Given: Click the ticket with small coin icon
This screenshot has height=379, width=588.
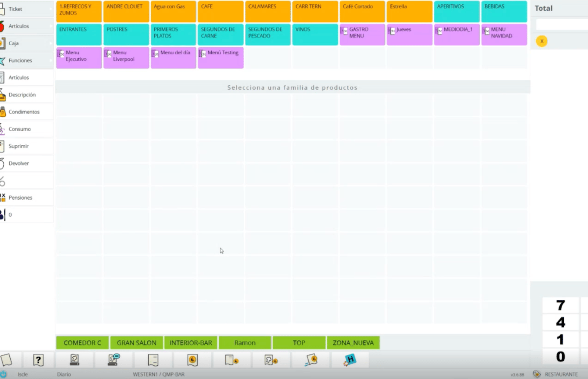Looking at the screenshot, I should (x=232, y=360).
